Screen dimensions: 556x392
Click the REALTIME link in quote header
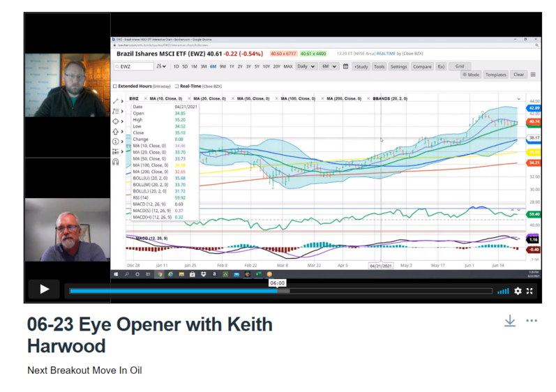tap(386, 54)
